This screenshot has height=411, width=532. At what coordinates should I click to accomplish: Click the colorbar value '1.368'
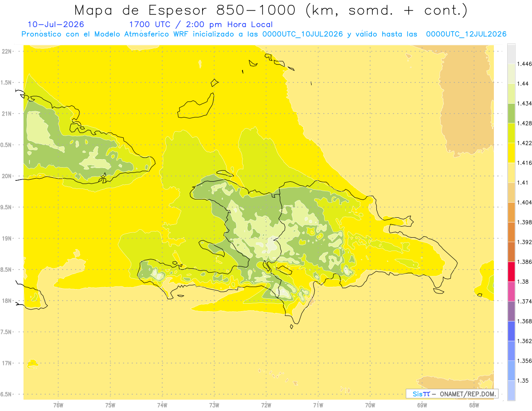(x=524, y=321)
